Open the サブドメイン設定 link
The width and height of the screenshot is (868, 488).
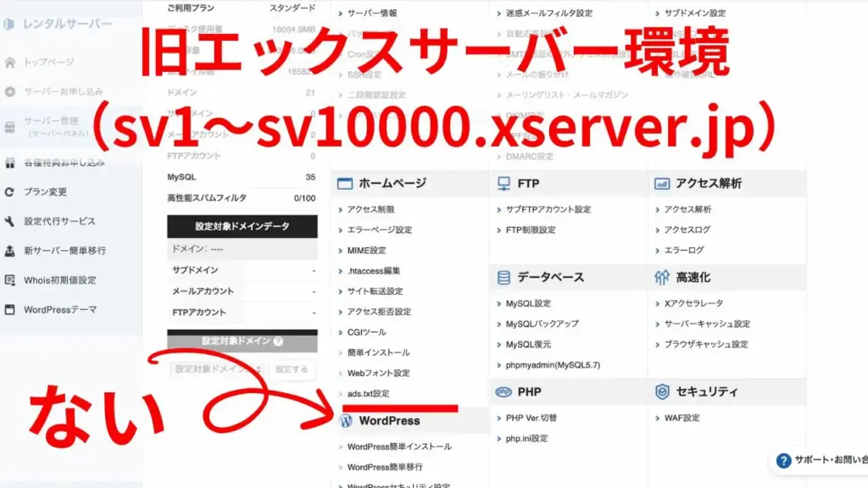(x=695, y=13)
